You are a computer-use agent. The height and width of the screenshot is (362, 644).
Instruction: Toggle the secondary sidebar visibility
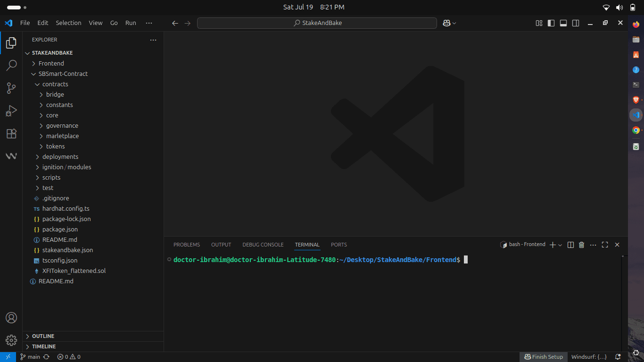click(576, 23)
